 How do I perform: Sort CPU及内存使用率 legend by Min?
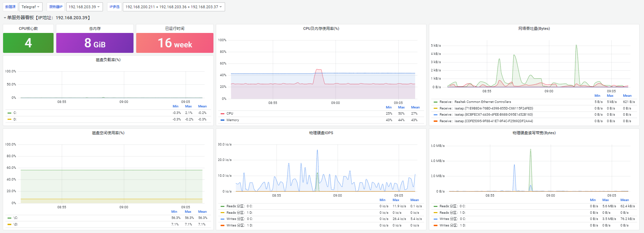pyautogui.click(x=388, y=107)
